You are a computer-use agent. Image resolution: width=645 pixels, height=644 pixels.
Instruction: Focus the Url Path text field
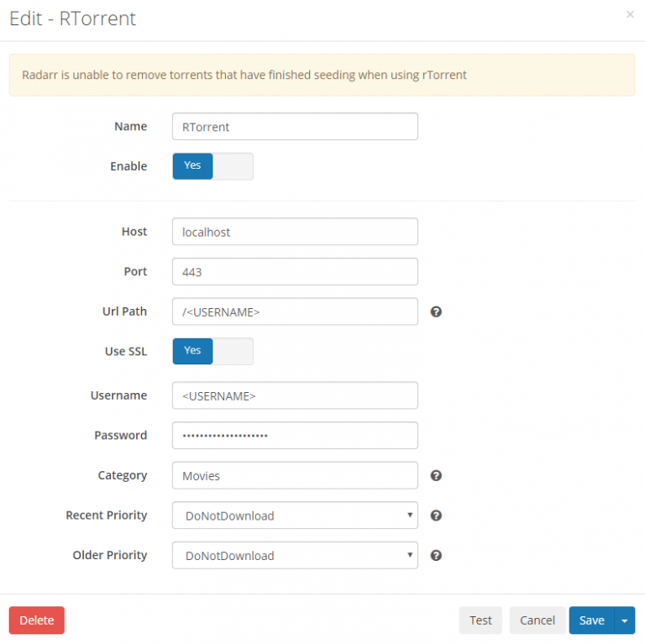click(x=295, y=312)
